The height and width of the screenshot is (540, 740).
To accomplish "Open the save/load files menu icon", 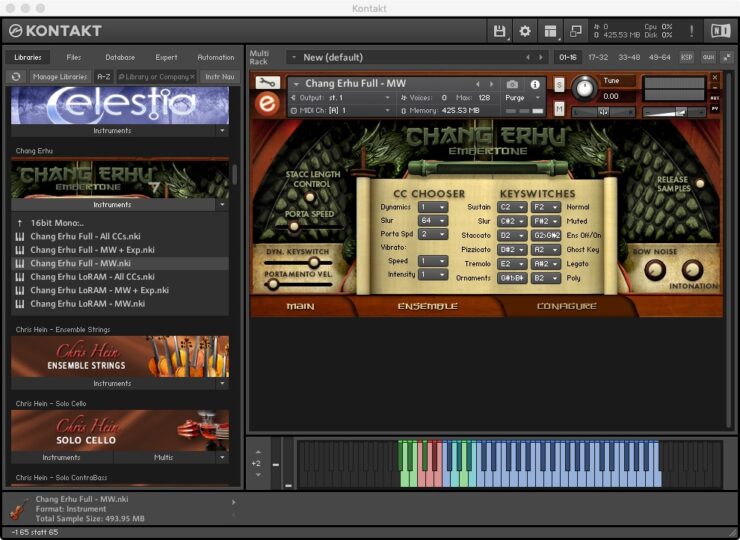I will coord(499,31).
